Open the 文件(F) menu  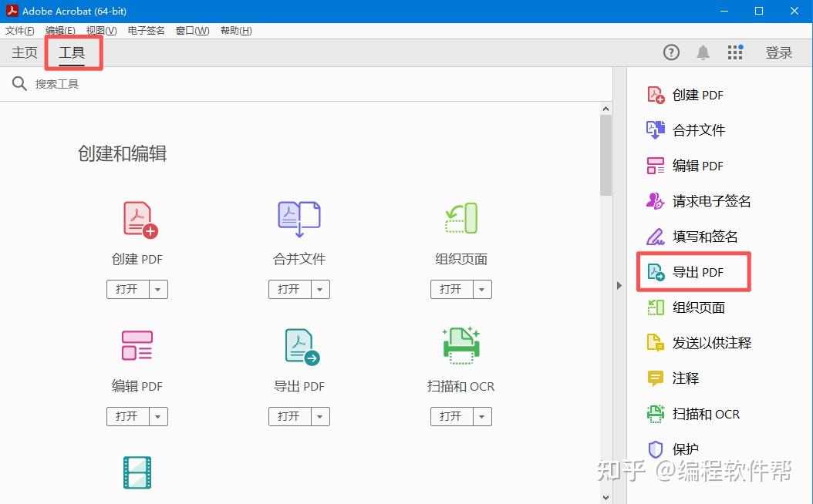pos(20,31)
